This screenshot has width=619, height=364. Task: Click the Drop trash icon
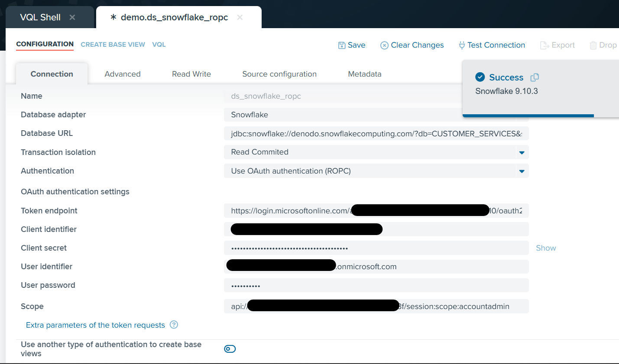[593, 45]
